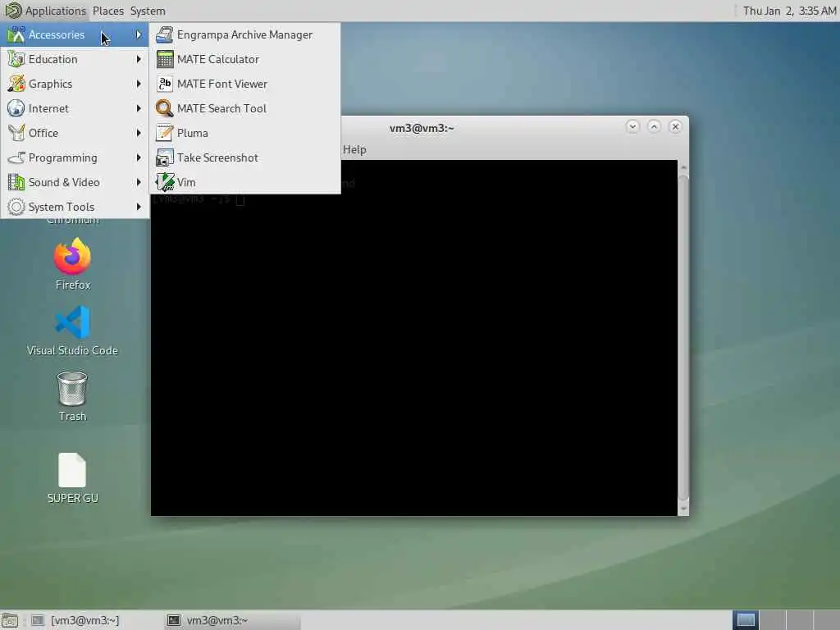Click the Vim icon
The width and height of the screenshot is (840, 630).
point(164,183)
